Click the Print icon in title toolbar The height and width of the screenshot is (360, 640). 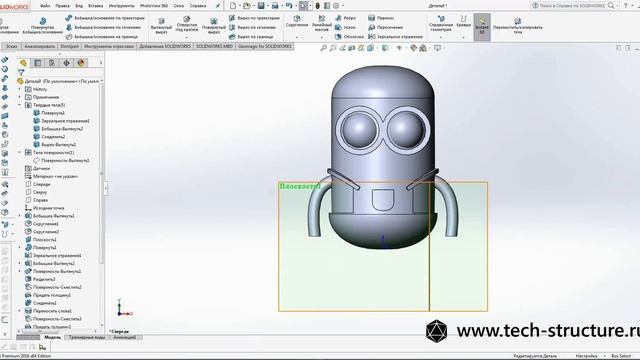275,6
